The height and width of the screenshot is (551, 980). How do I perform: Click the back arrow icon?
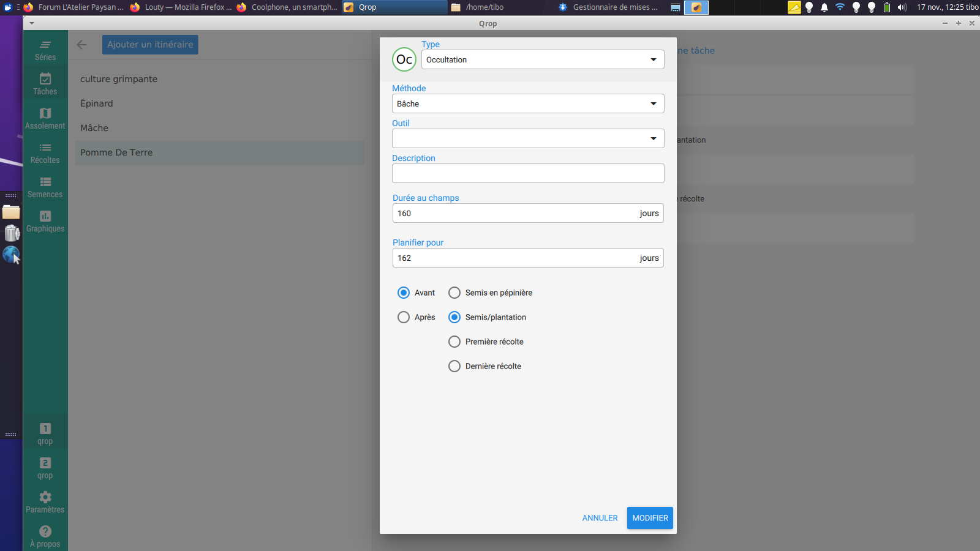(x=81, y=45)
